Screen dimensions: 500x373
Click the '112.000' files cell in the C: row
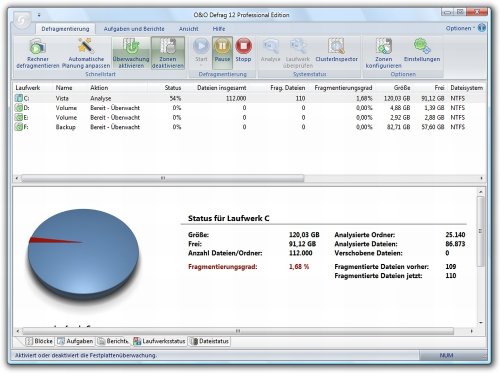point(236,98)
